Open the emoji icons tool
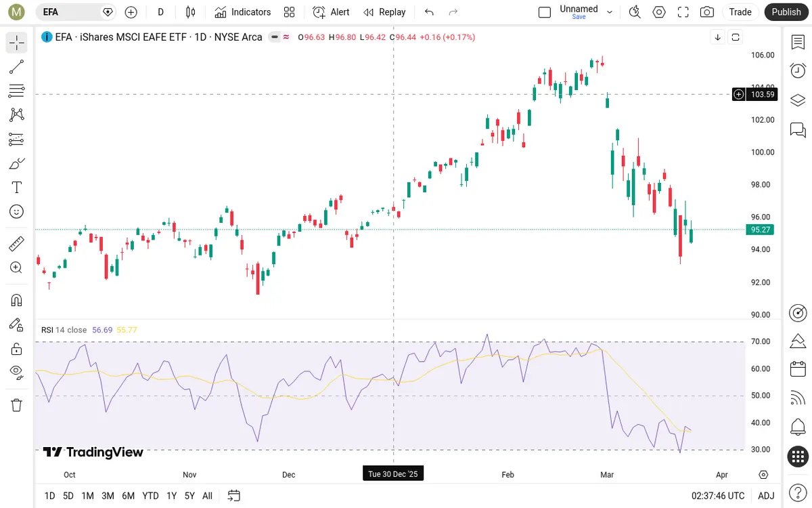Image resolution: width=812 pixels, height=508 pixels. (17, 212)
